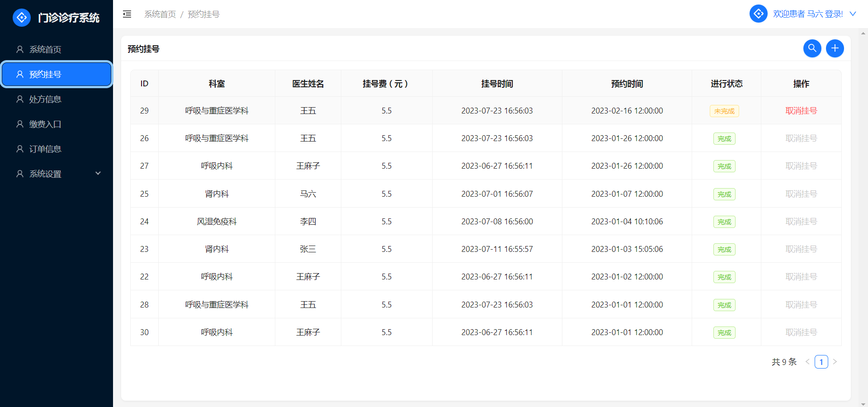
Task: Click the 共 9 条 total count text
Action: click(784, 362)
